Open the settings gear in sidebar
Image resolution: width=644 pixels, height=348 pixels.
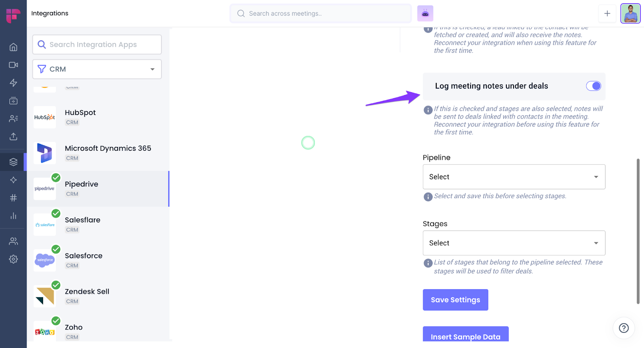(13, 259)
